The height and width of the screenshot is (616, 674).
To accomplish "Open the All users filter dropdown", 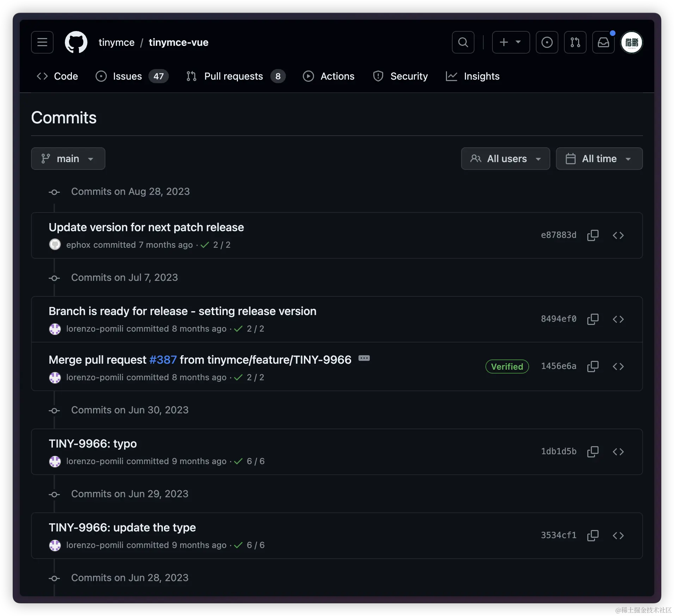I will coord(505,159).
